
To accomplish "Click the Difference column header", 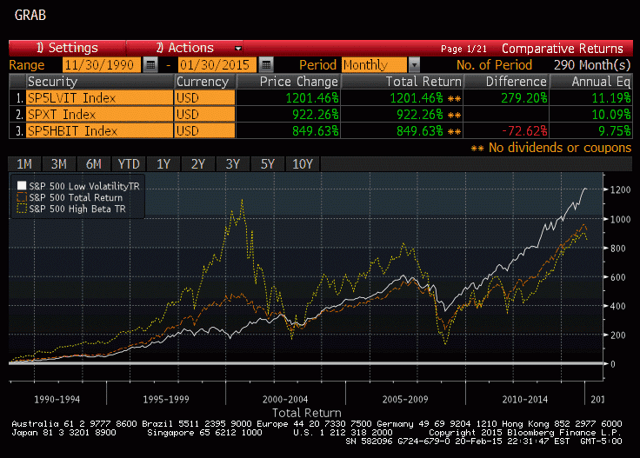I will [506, 82].
